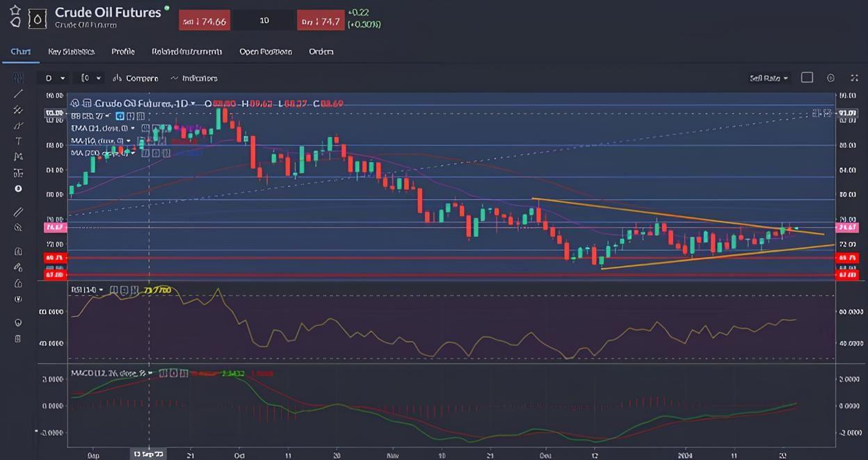Switch to the Chart tab
This screenshot has width=868, height=460.
tap(21, 51)
